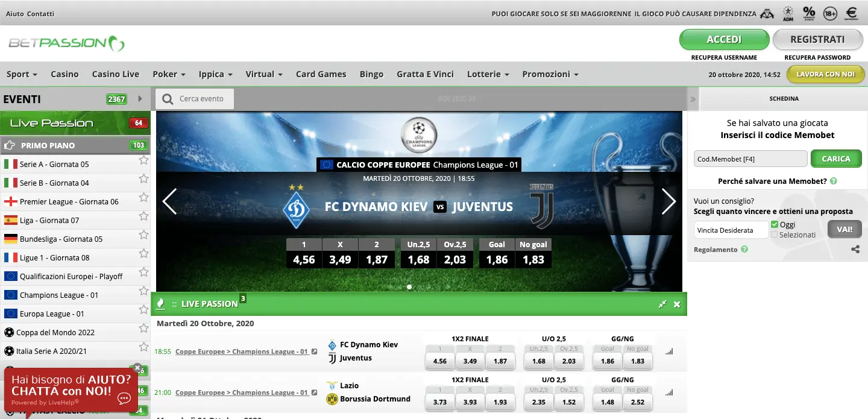Image resolution: width=868 pixels, height=419 pixels.
Task: Open statistics icon for Lazio match
Action: 668,393
